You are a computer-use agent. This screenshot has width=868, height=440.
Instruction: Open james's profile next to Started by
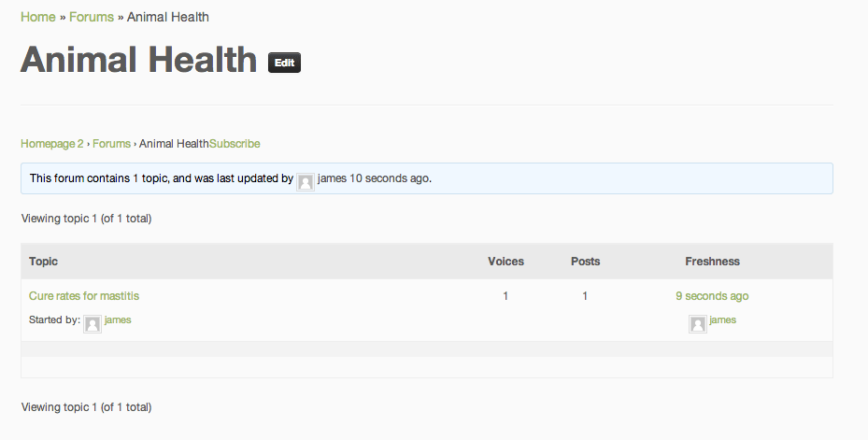pyautogui.click(x=118, y=319)
